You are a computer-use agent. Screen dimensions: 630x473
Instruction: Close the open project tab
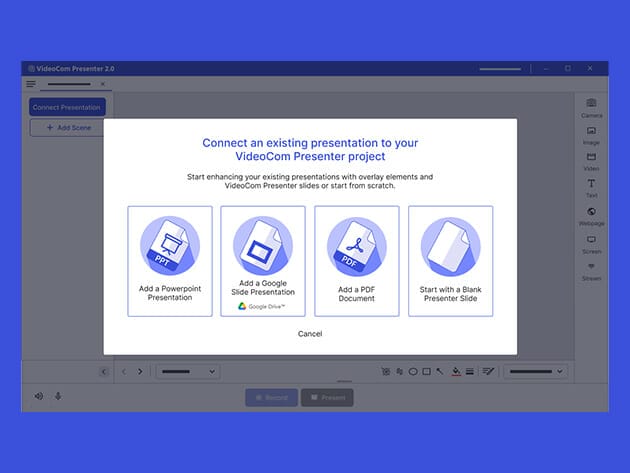[x=102, y=85]
